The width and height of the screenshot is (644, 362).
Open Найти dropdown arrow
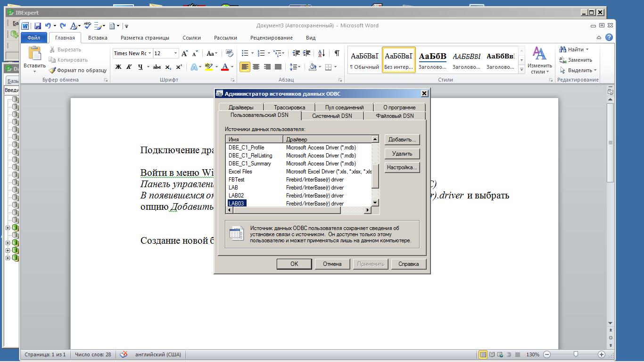click(588, 49)
